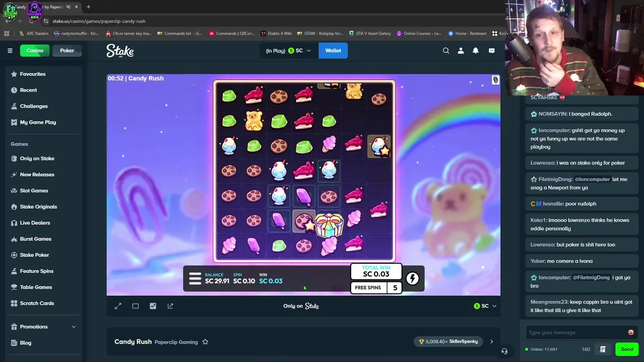Pop out the game window
This screenshot has height=362, width=644.
[x=170, y=306]
